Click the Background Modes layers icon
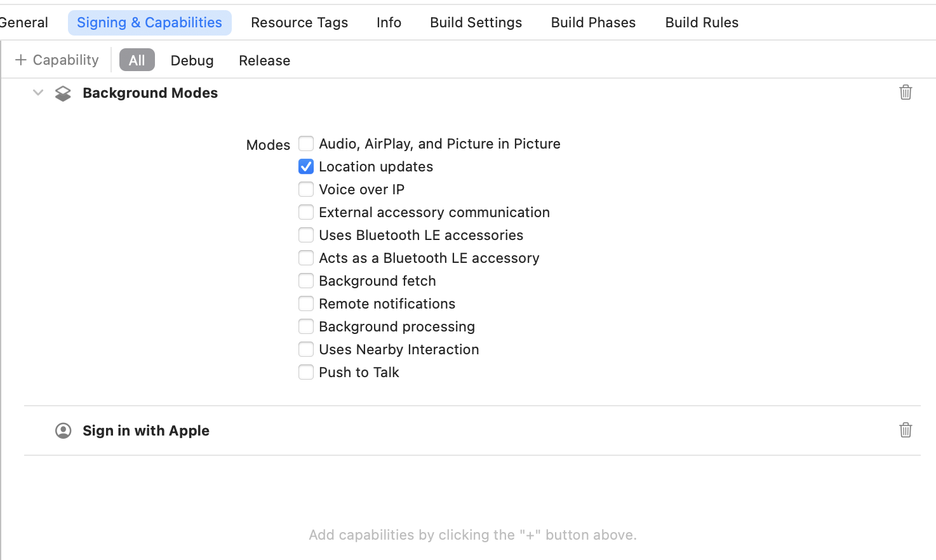The height and width of the screenshot is (560, 936). (63, 93)
